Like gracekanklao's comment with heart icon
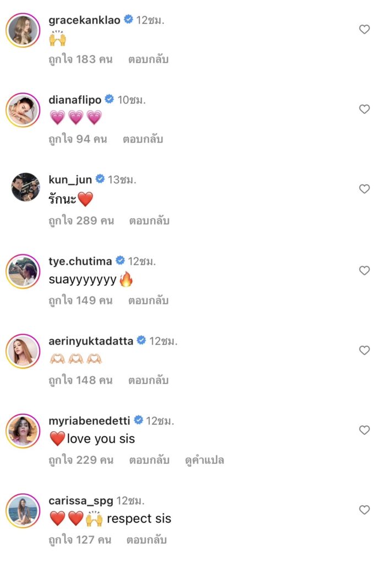The height and width of the screenshot is (564, 392). pyautogui.click(x=364, y=30)
